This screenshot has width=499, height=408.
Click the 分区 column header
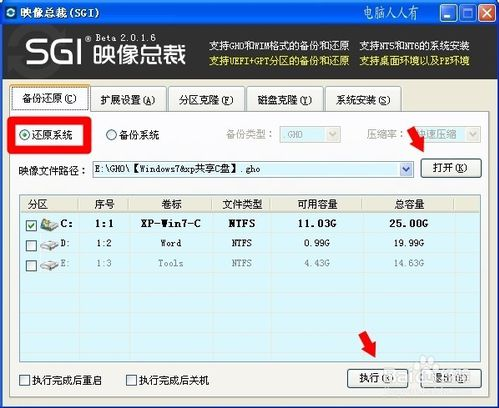[x=49, y=204]
